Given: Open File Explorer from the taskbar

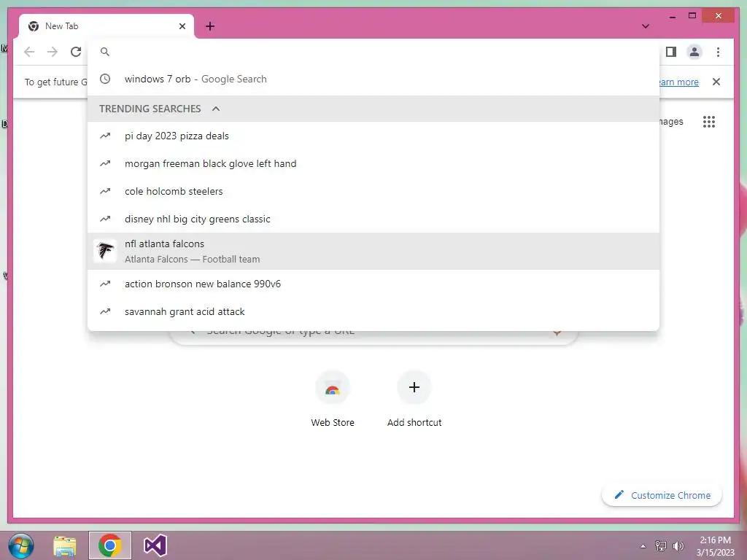Looking at the screenshot, I should [65, 546].
